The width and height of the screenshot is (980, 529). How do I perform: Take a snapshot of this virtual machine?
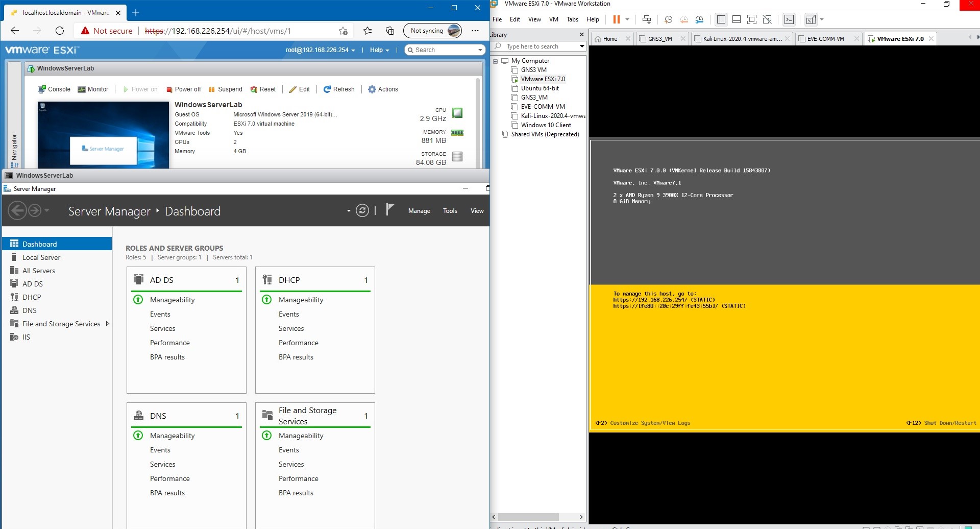coord(668,19)
